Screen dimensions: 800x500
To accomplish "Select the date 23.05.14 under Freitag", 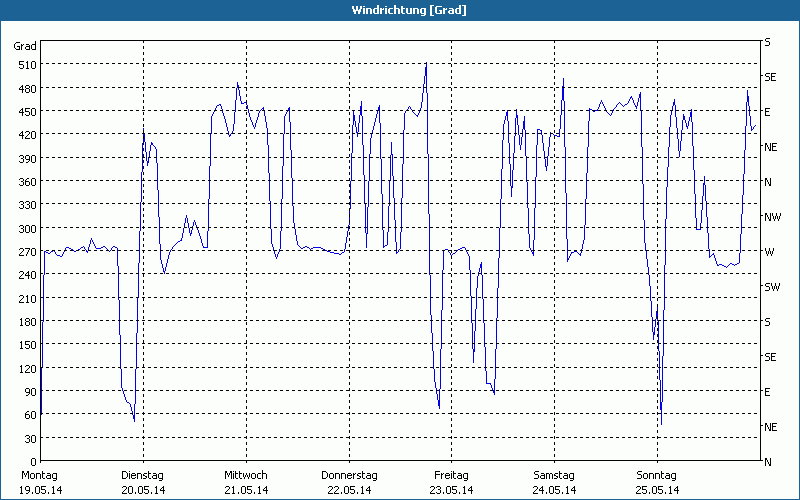I will coord(450,490).
